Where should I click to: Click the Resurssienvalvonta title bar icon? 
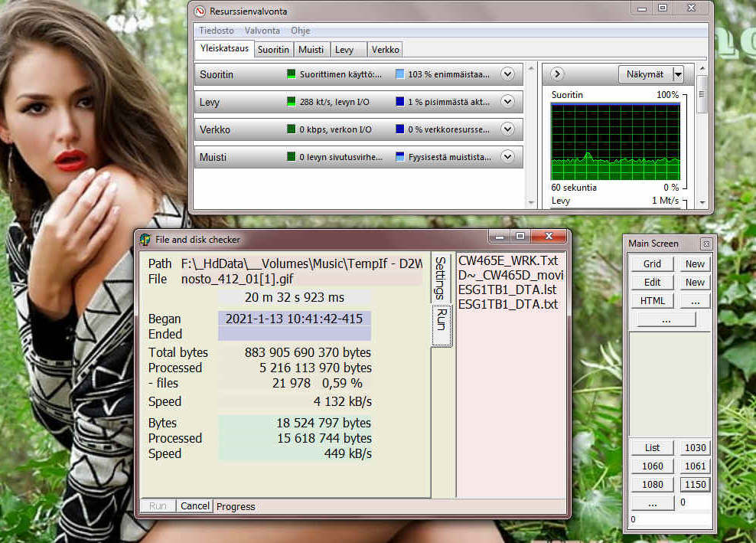[200, 11]
